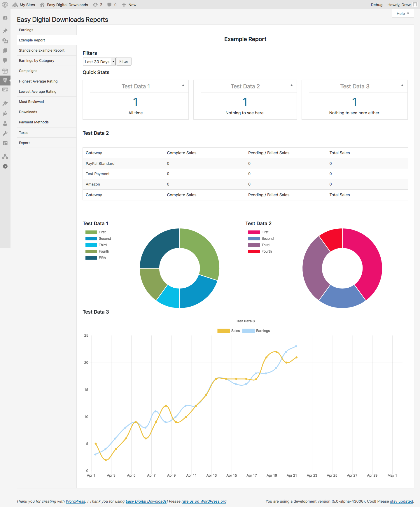Click First green swatch in Test Data 1 legend
420x507 pixels.
tap(91, 232)
